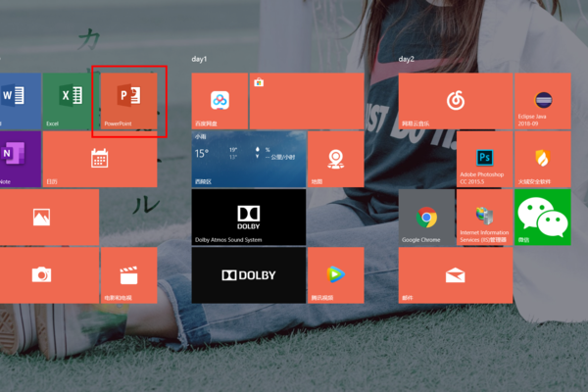
Task: Open the Adobe Photoshop CC 2015.5 tile
Action: pos(484,159)
